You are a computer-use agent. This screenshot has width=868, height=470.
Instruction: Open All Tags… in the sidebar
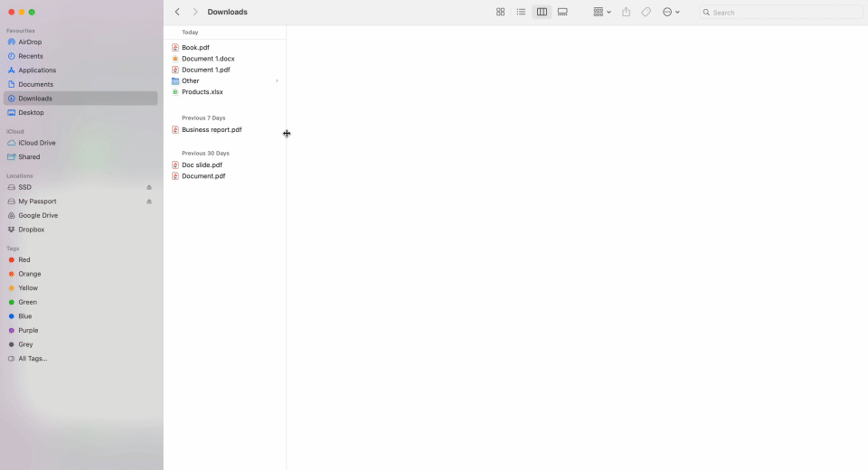coord(80,359)
